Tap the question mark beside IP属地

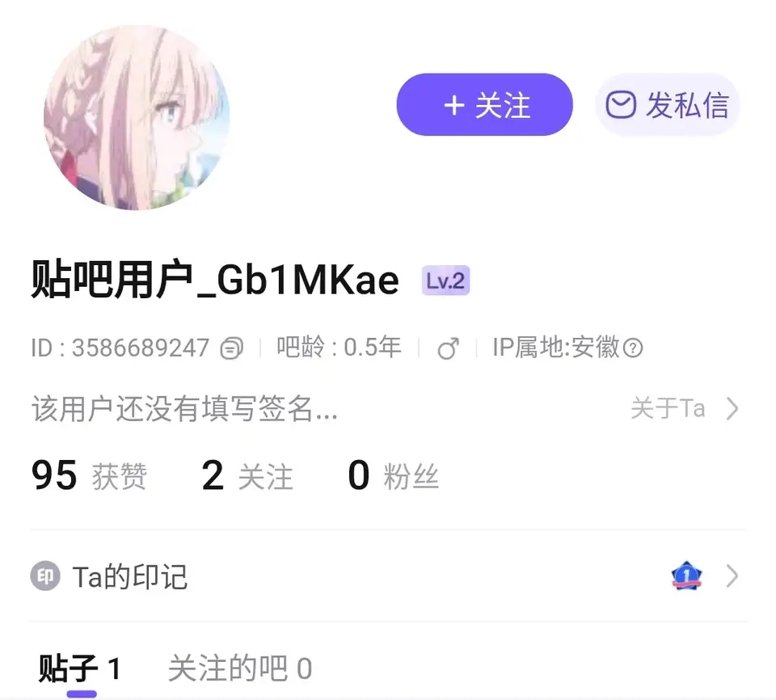point(632,348)
